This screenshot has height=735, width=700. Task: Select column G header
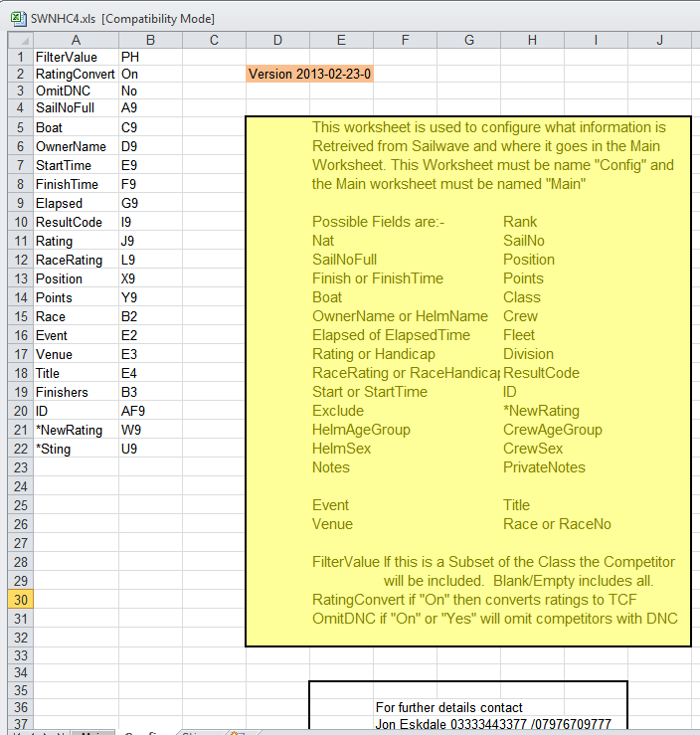tap(469, 41)
